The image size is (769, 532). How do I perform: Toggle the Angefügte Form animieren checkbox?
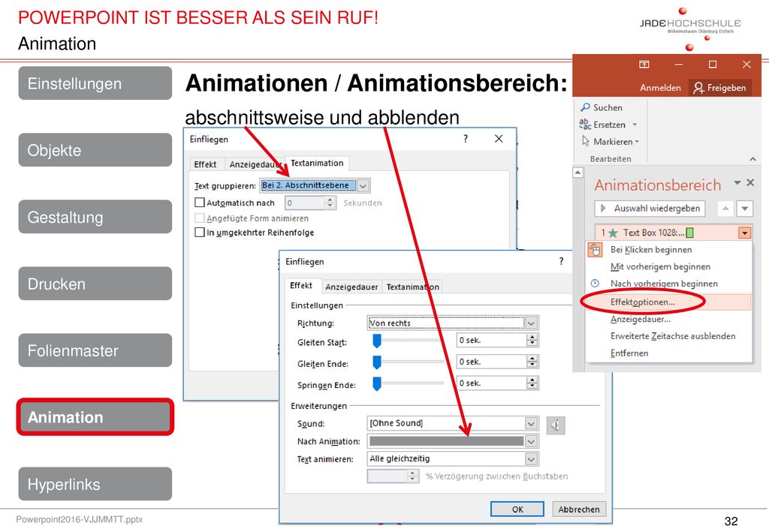click(200, 218)
